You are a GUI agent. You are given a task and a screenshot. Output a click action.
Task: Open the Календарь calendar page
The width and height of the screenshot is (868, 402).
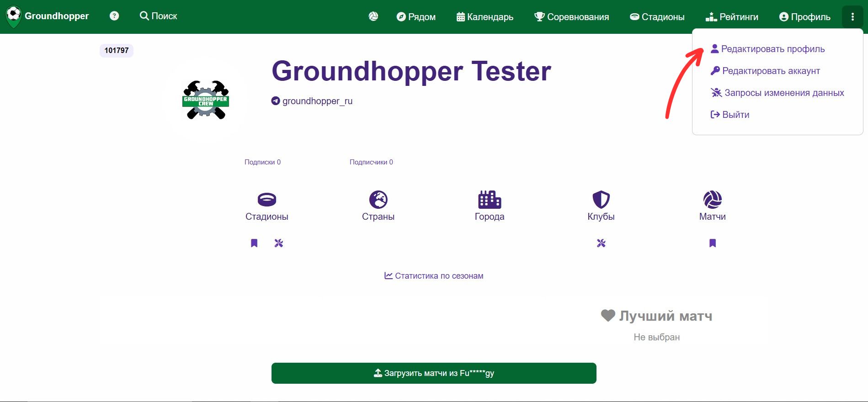[x=485, y=17]
